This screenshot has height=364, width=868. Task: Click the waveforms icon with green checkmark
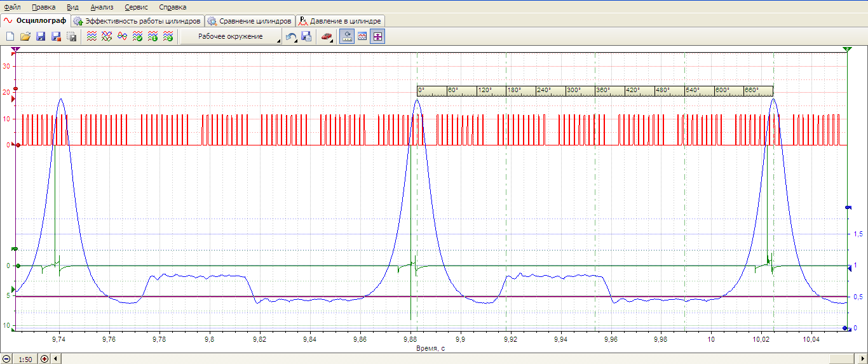137,37
